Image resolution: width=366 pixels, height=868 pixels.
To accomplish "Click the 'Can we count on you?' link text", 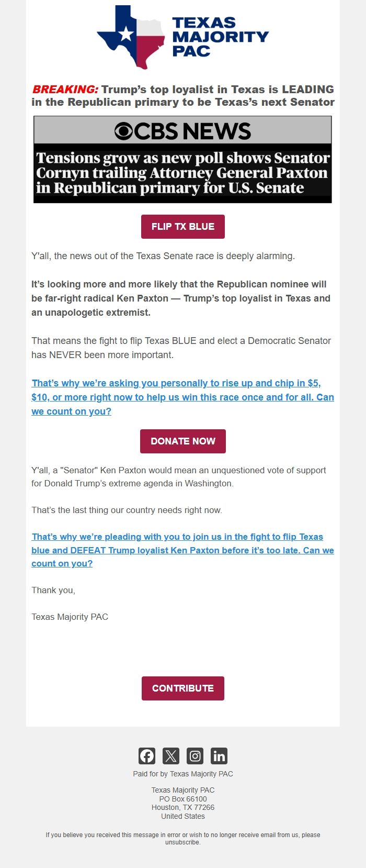I will [x=71, y=411].
